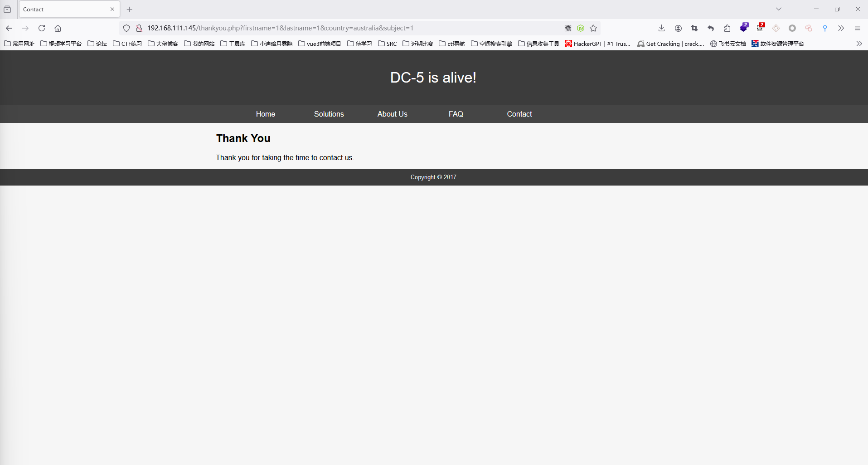Toggle the green JS extension icon

(581, 28)
